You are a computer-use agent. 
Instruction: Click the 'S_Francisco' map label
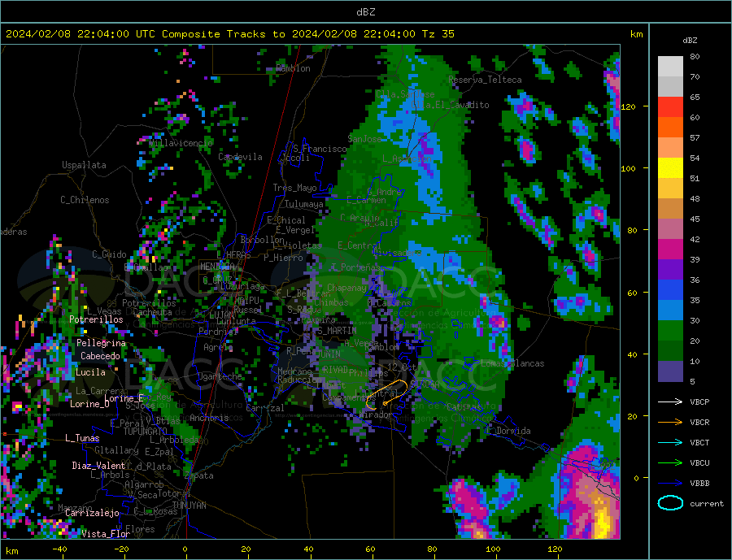pyautogui.click(x=320, y=149)
